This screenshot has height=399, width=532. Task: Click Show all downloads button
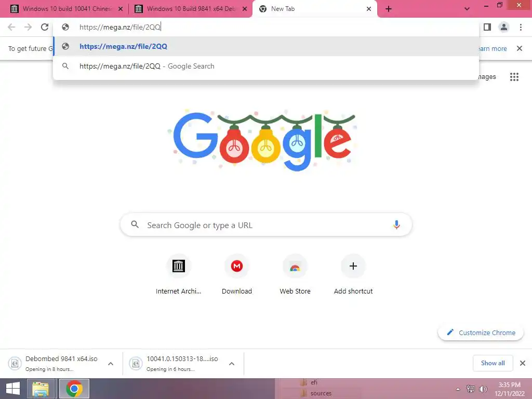pos(493,363)
